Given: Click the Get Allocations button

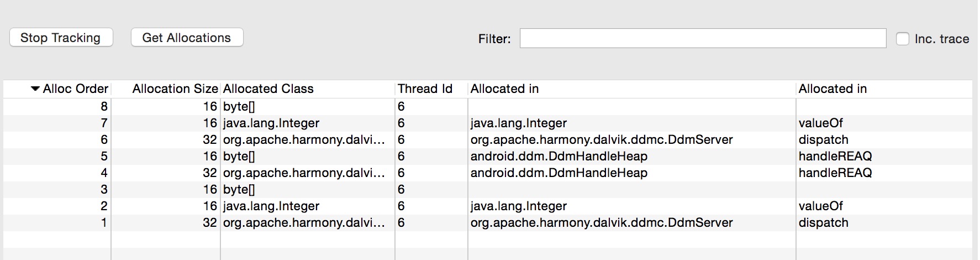Looking at the screenshot, I should [x=187, y=38].
